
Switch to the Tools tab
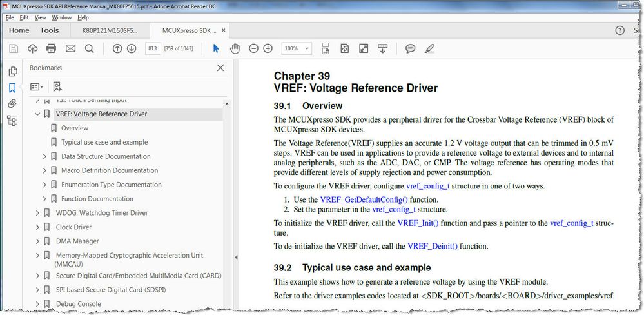tap(49, 30)
